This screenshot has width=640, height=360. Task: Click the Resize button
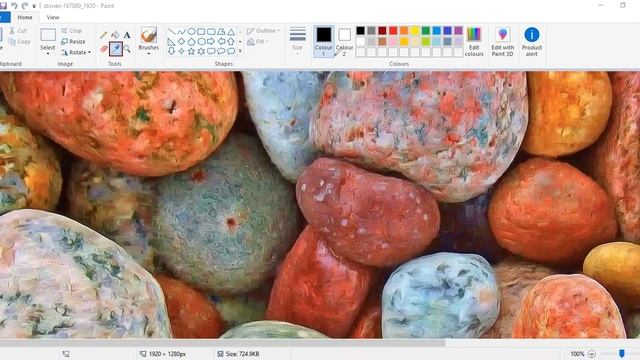click(x=73, y=42)
